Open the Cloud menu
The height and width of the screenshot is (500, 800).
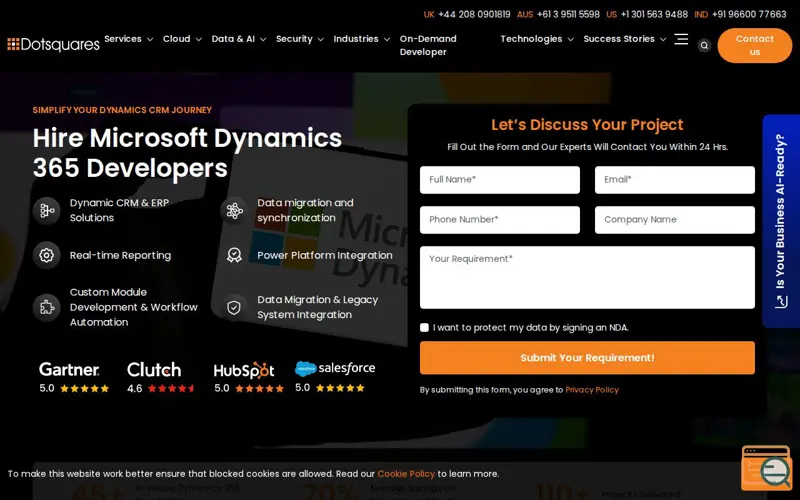tap(177, 39)
